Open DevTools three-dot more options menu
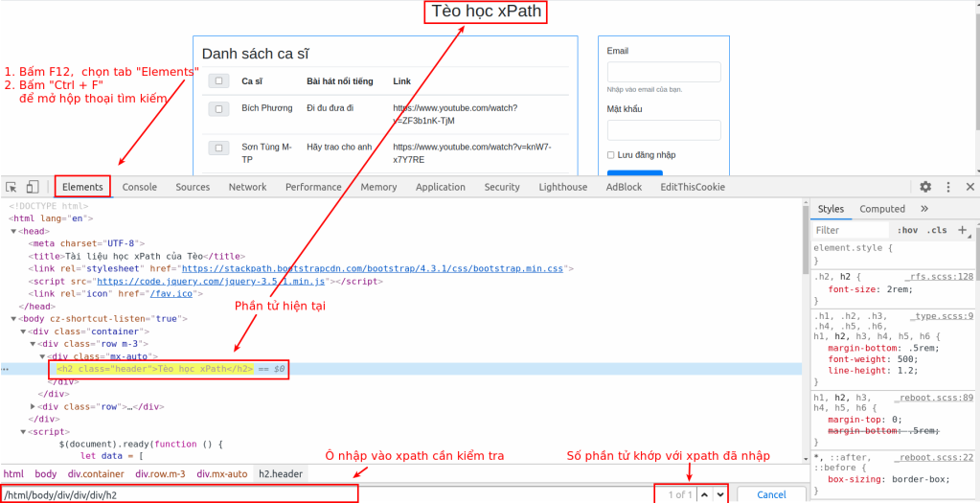980x503 pixels. click(948, 187)
